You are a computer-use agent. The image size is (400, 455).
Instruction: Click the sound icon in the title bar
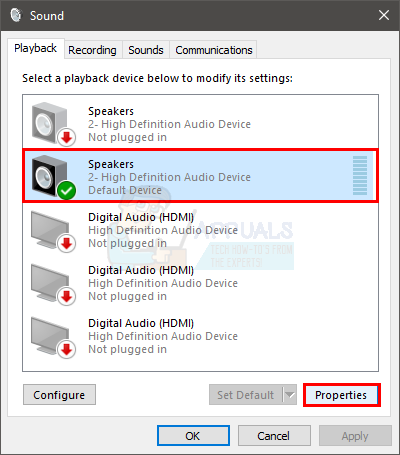(16, 15)
